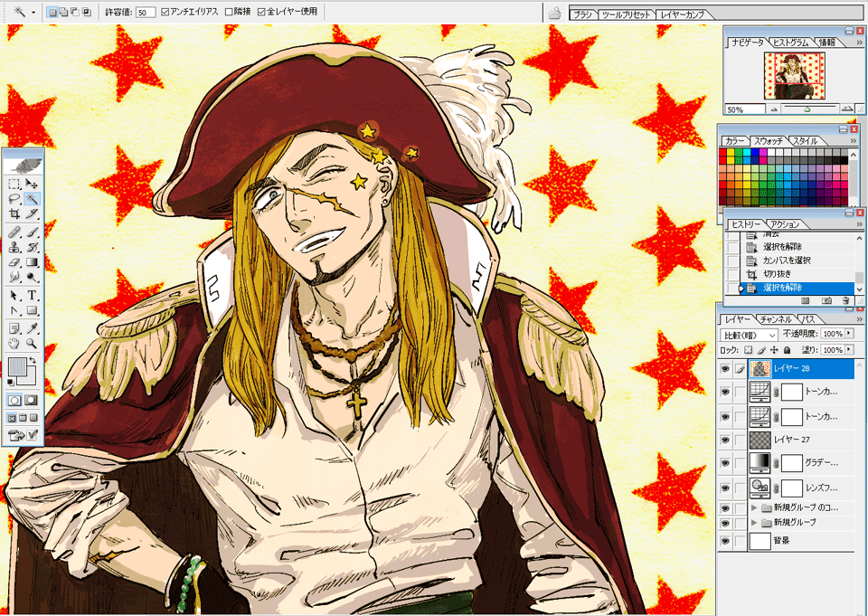
Task: Choose Subtract from selection mode icon
Action: (x=75, y=12)
